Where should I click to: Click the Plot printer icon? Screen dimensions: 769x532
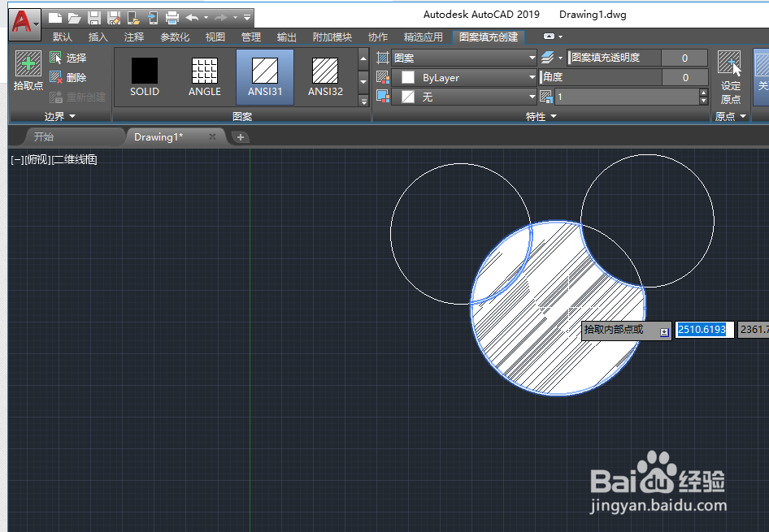point(172,18)
